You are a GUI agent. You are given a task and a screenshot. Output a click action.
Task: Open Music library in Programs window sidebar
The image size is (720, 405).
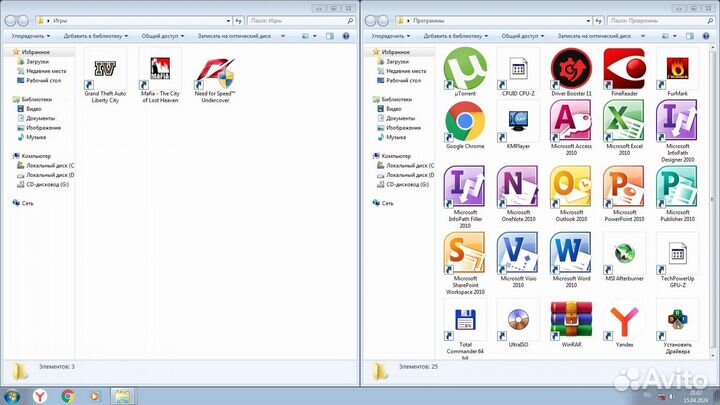coord(391,137)
